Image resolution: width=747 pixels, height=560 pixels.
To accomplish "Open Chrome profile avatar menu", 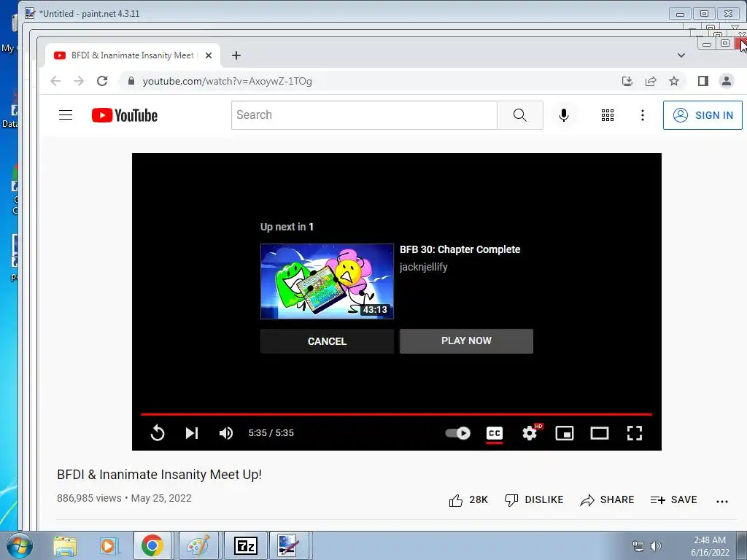I will point(726,81).
